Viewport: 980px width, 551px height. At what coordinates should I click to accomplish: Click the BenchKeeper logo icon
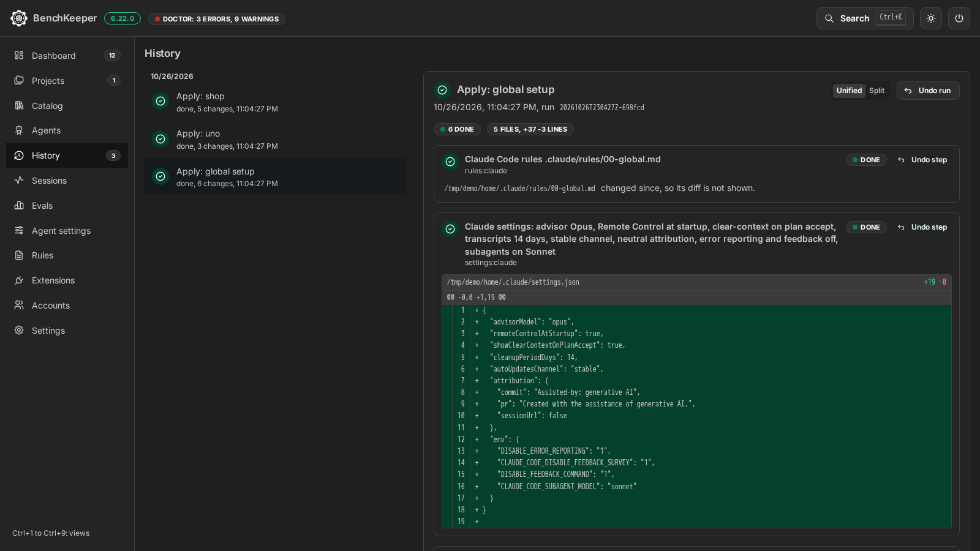[x=19, y=18]
